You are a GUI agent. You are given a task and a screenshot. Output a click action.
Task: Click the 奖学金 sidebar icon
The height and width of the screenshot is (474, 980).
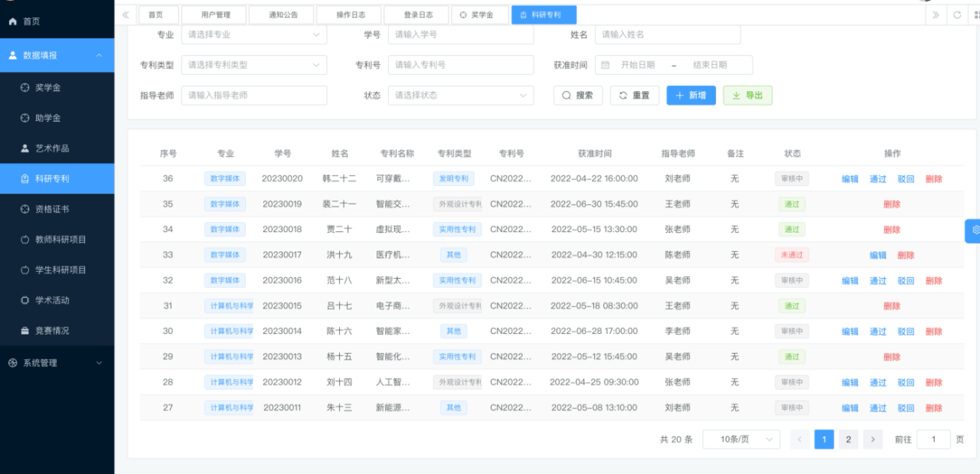pyautogui.click(x=25, y=88)
